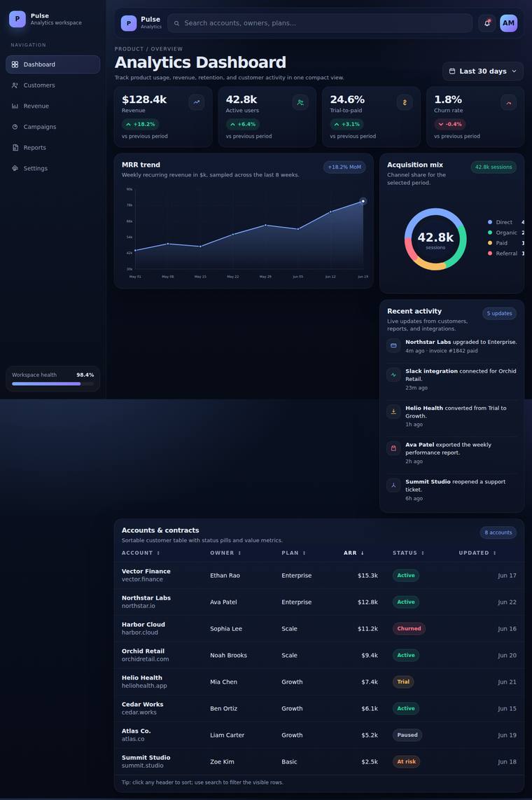Click owner name Zoe Kim

(x=222, y=761)
